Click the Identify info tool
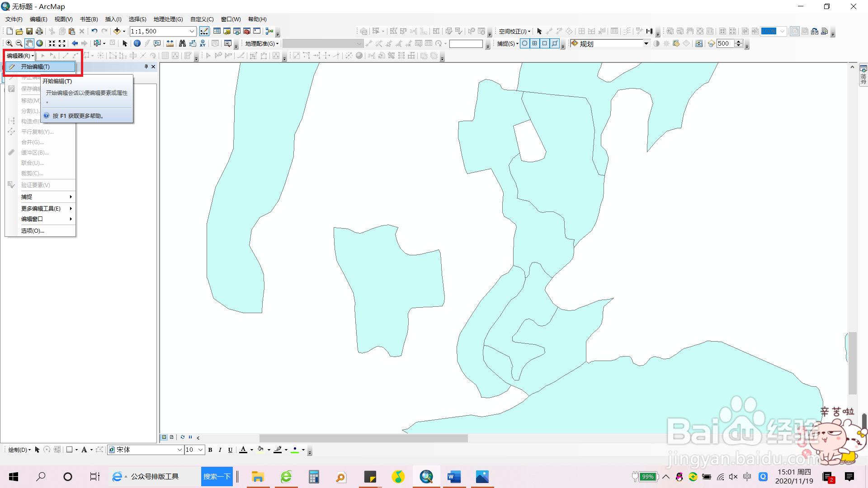Image resolution: width=868 pixels, height=488 pixels. pos(137,43)
